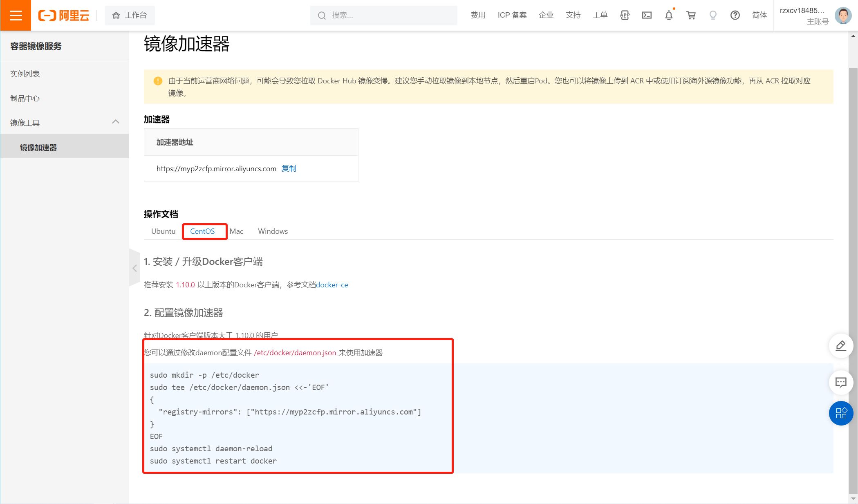Open the user account avatar
Viewport: 858px width, 504px height.
pos(843,16)
